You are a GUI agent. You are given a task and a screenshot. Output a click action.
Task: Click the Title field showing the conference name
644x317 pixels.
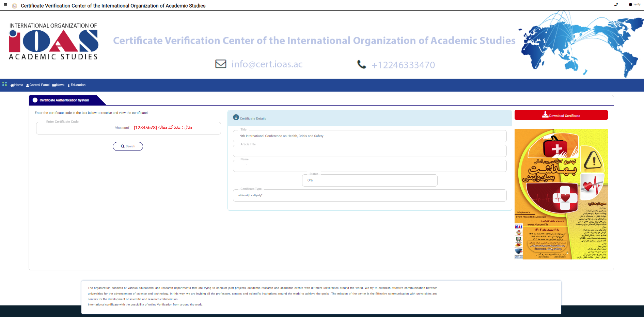click(x=370, y=136)
